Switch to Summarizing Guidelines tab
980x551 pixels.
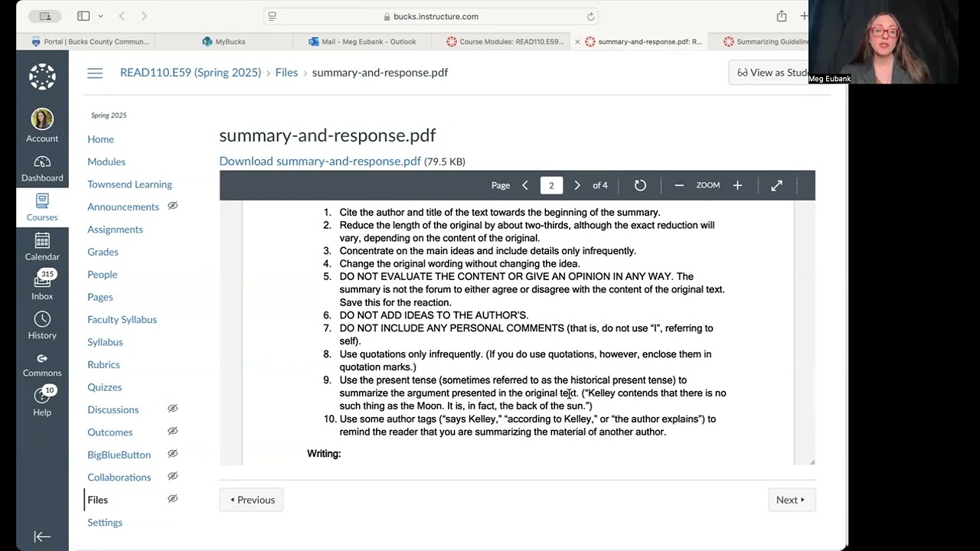click(766, 42)
